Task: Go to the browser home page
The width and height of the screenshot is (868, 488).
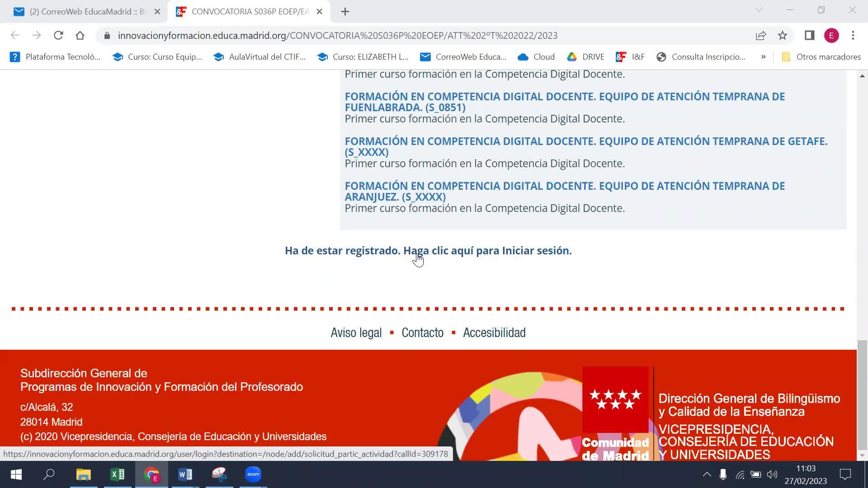Action: point(80,35)
